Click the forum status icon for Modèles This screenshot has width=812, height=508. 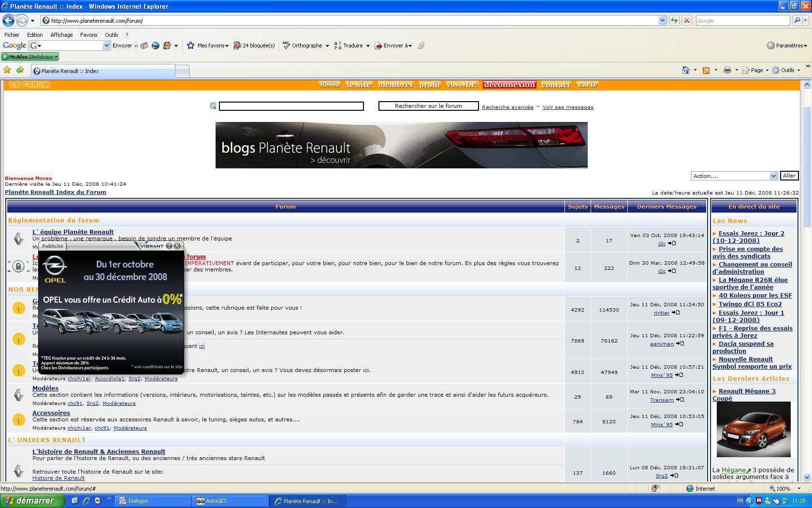coord(18,395)
